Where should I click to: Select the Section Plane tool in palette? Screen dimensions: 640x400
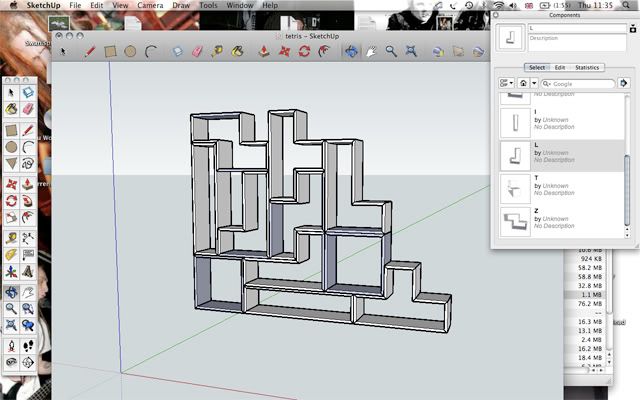pyautogui.click(x=28, y=362)
